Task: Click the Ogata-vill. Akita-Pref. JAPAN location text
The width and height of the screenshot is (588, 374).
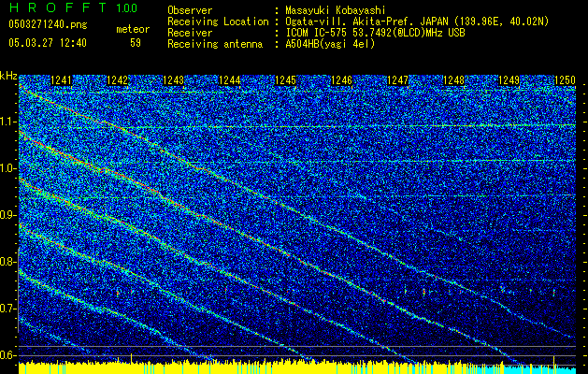Action: coord(417,22)
